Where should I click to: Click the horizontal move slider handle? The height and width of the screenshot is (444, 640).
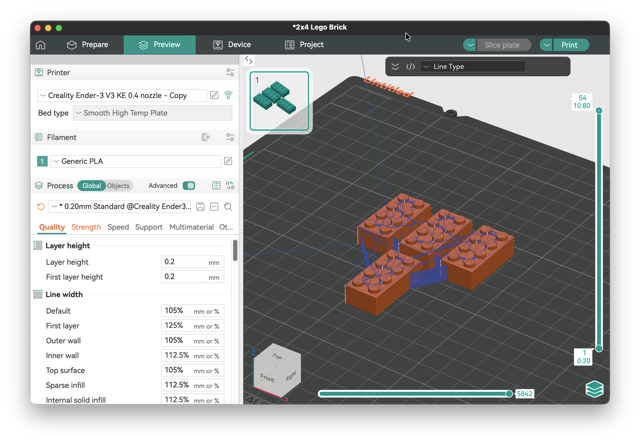[509, 394]
